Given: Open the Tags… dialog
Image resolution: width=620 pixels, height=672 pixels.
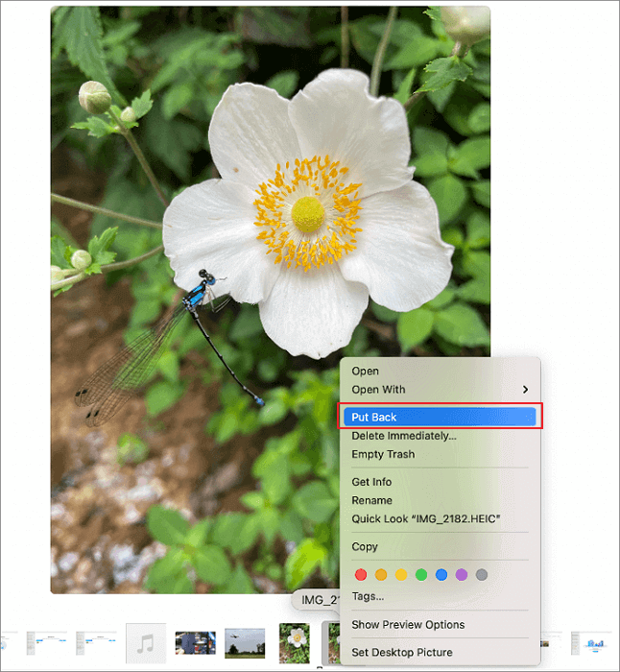Looking at the screenshot, I should [x=368, y=596].
